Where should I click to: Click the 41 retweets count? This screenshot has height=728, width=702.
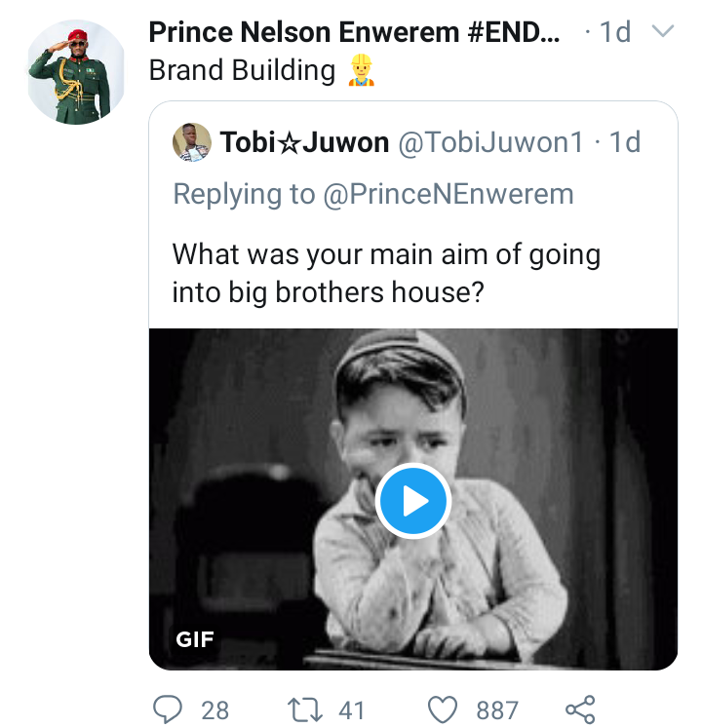coord(351,709)
